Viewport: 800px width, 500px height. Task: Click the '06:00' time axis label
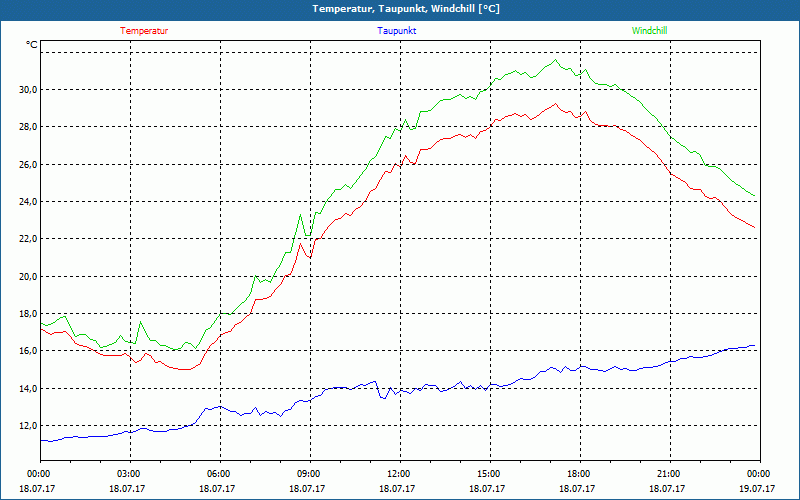[218, 474]
